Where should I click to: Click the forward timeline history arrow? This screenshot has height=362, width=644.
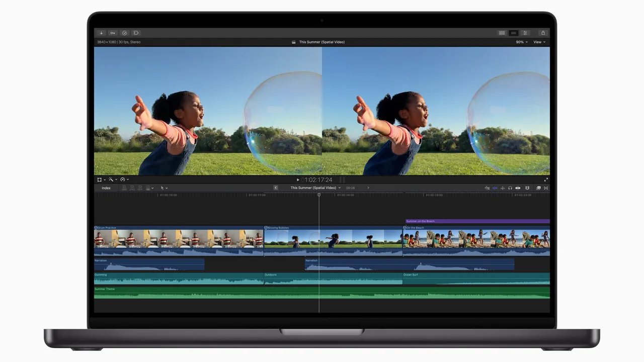click(368, 188)
